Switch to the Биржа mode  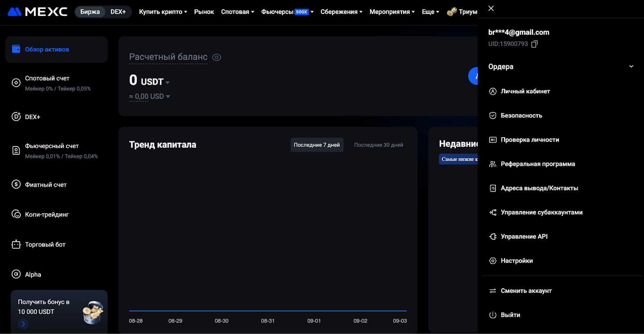click(x=90, y=12)
